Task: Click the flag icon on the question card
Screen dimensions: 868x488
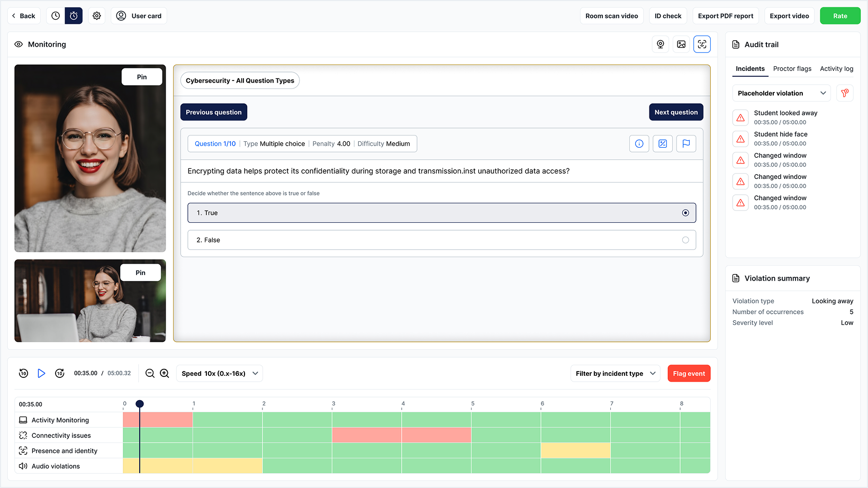Action: pos(686,143)
